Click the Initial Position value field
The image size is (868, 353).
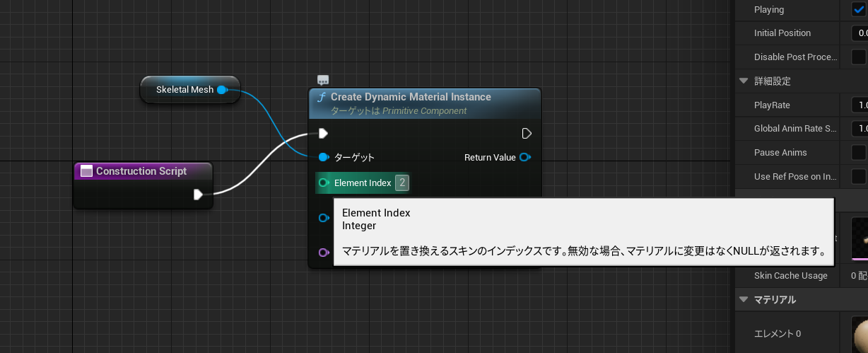[860, 33]
